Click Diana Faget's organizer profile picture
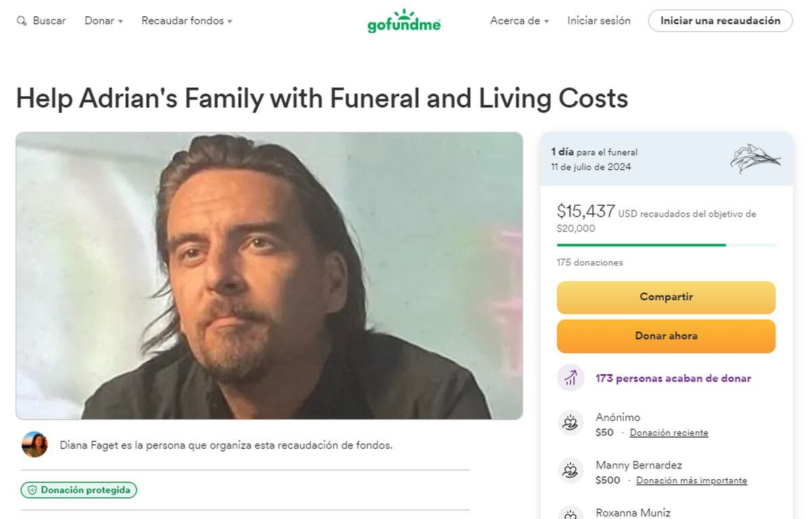This screenshot has height=519, width=812. (34, 445)
